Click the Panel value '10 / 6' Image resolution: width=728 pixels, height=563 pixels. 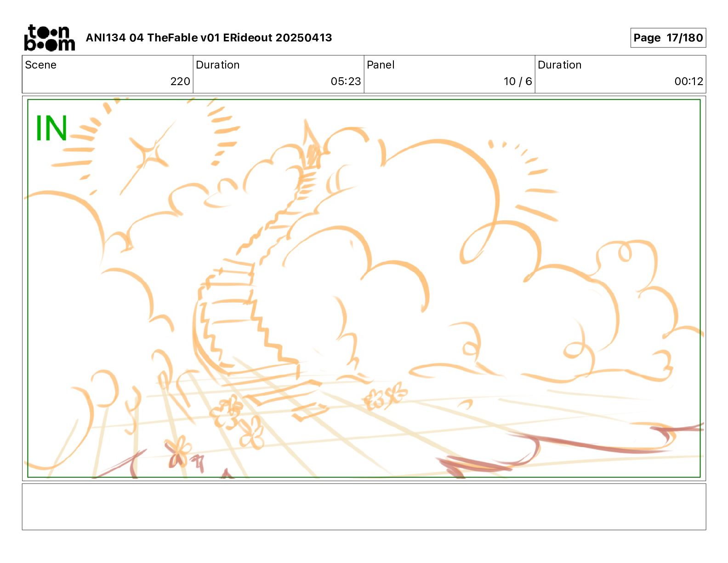518,81
